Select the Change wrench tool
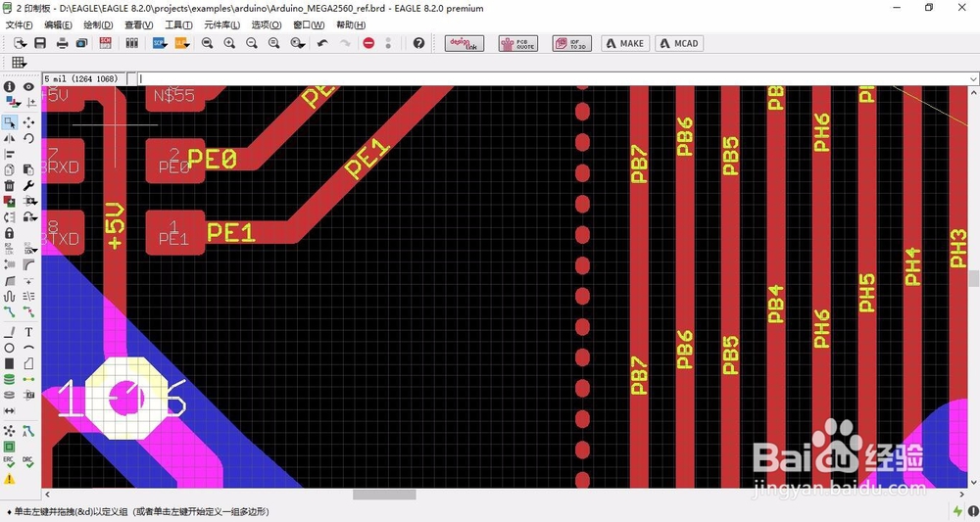 (28, 185)
